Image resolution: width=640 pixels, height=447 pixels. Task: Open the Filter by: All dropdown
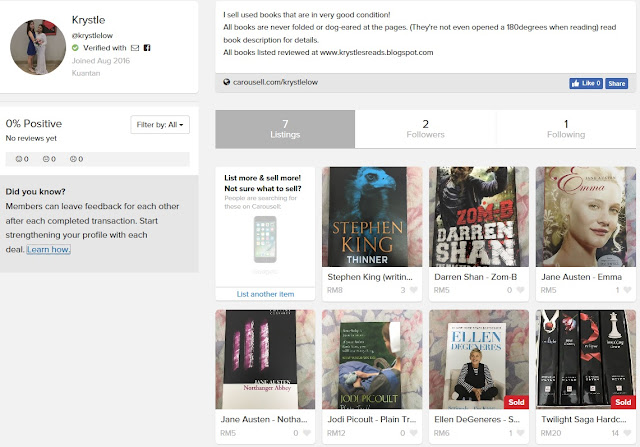[160, 125]
